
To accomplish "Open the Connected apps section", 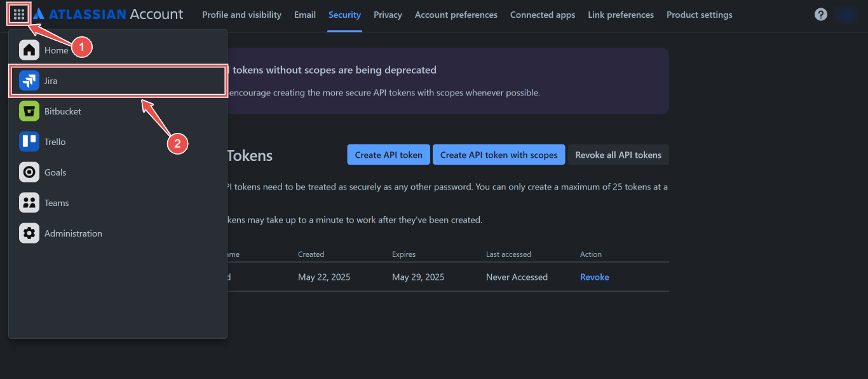I will click(x=542, y=14).
